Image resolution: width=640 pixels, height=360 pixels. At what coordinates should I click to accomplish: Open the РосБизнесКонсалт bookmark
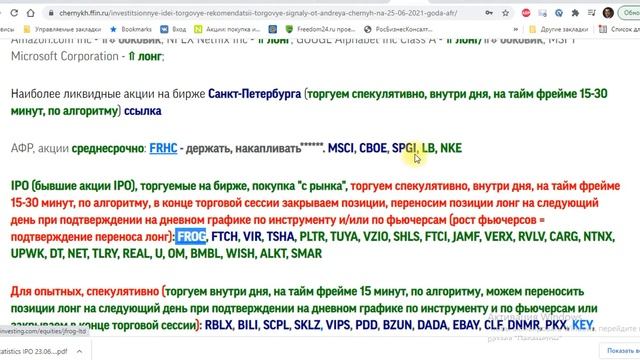click(x=398, y=29)
